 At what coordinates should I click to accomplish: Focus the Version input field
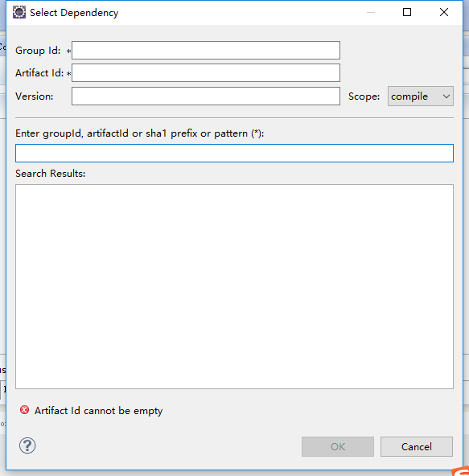pos(206,96)
